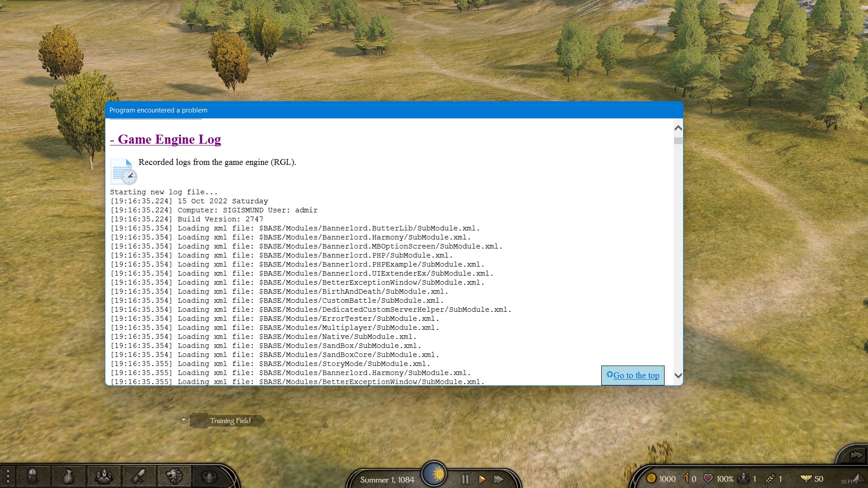Click the winged morale icon
The width and height of the screenshot is (868, 488).
click(806, 479)
